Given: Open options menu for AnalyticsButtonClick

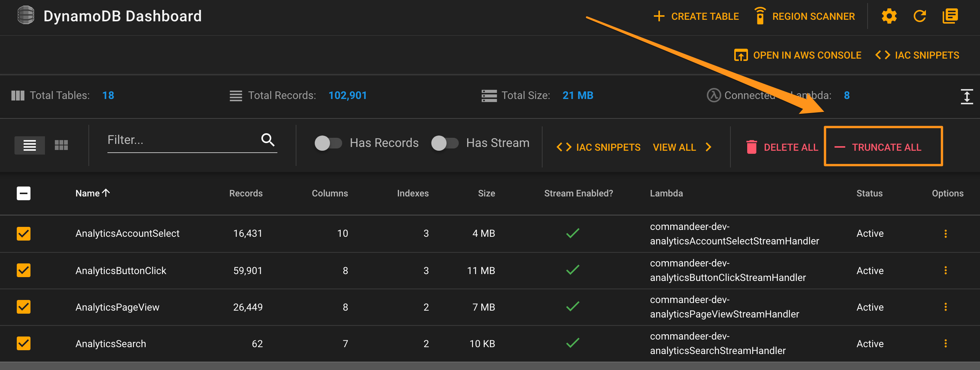Looking at the screenshot, I should (946, 270).
